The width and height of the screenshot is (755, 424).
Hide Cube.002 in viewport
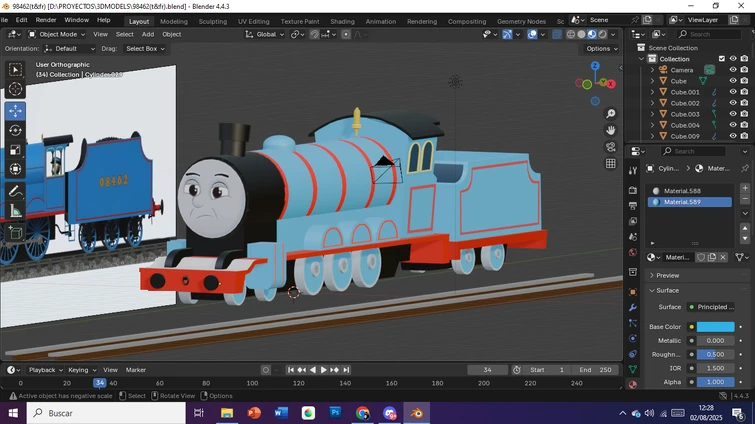[733, 103]
